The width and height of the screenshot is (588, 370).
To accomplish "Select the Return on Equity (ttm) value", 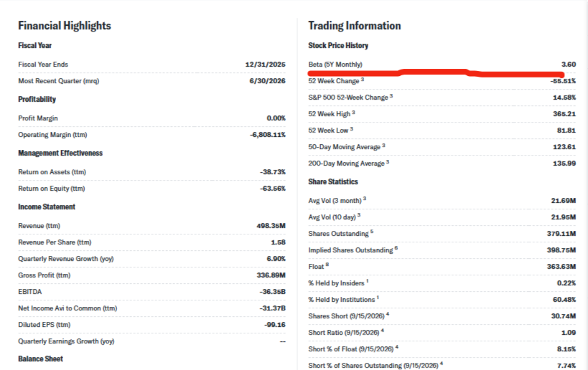I will 273,189.
